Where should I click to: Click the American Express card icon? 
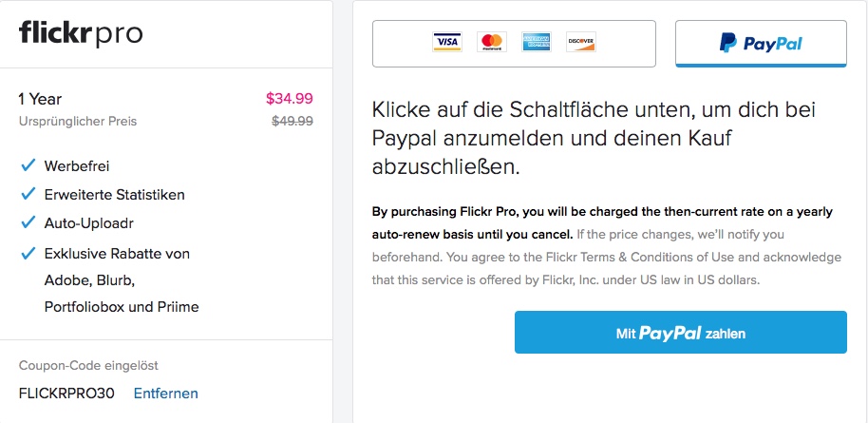(537, 42)
